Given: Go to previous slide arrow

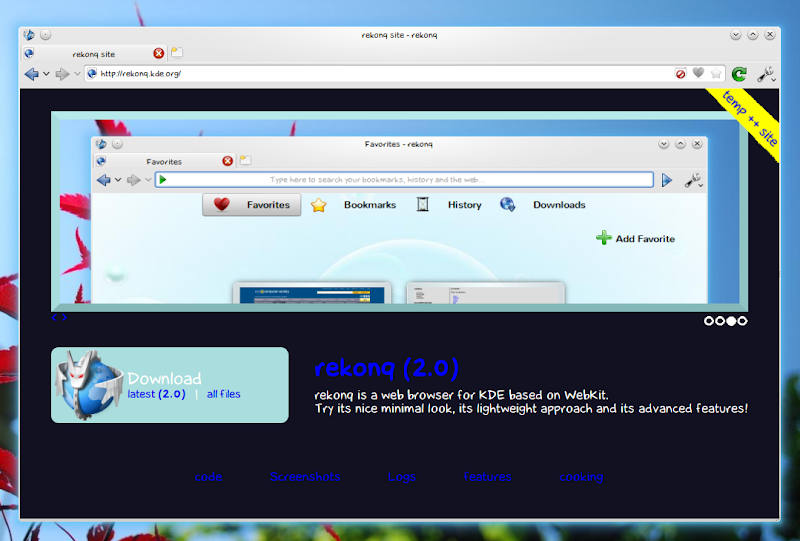Looking at the screenshot, I should [x=54, y=317].
